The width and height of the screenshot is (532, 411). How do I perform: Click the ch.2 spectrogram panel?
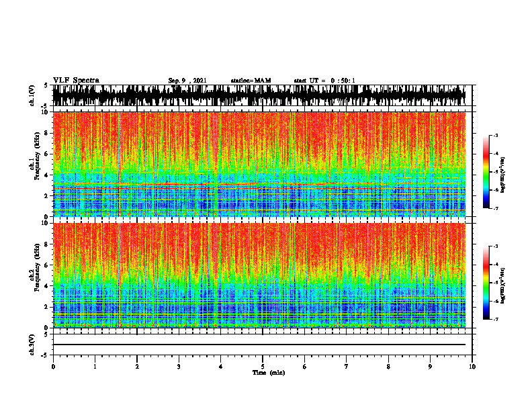click(x=259, y=275)
